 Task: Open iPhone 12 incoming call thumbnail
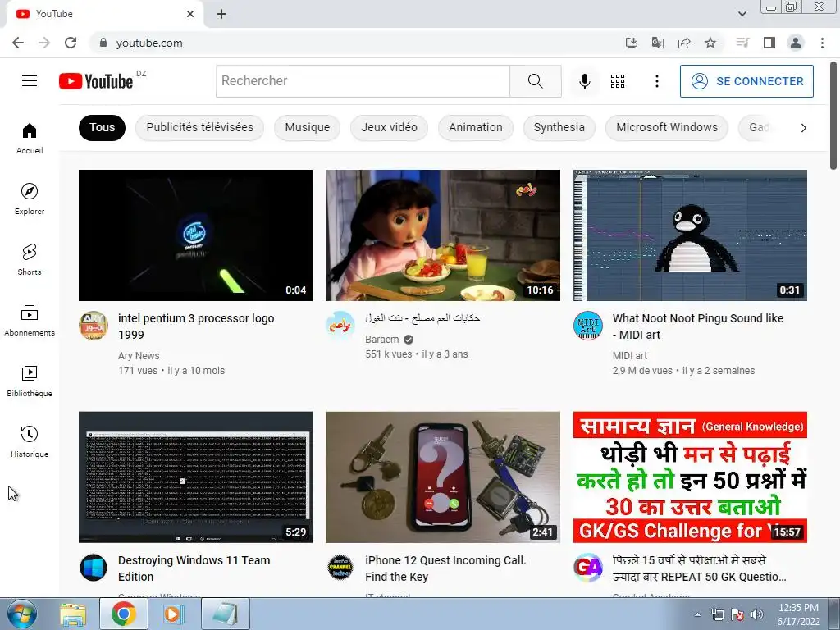[x=443, y=477]
